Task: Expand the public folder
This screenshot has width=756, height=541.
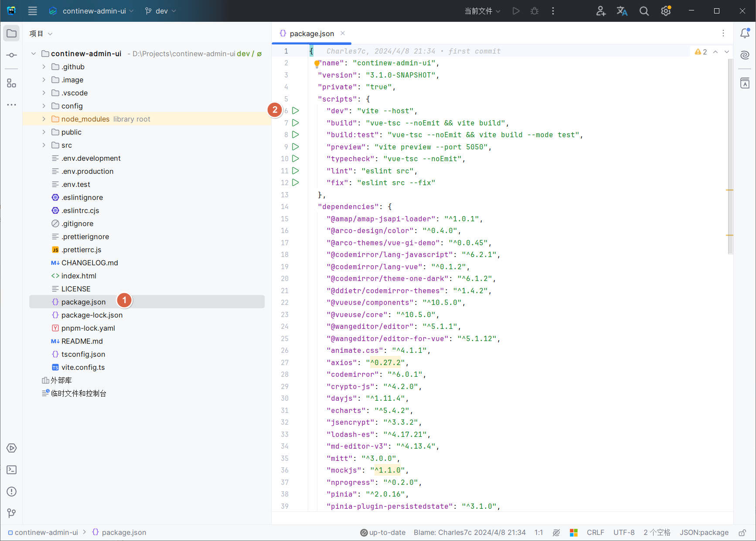Action: tap(44, 132)
